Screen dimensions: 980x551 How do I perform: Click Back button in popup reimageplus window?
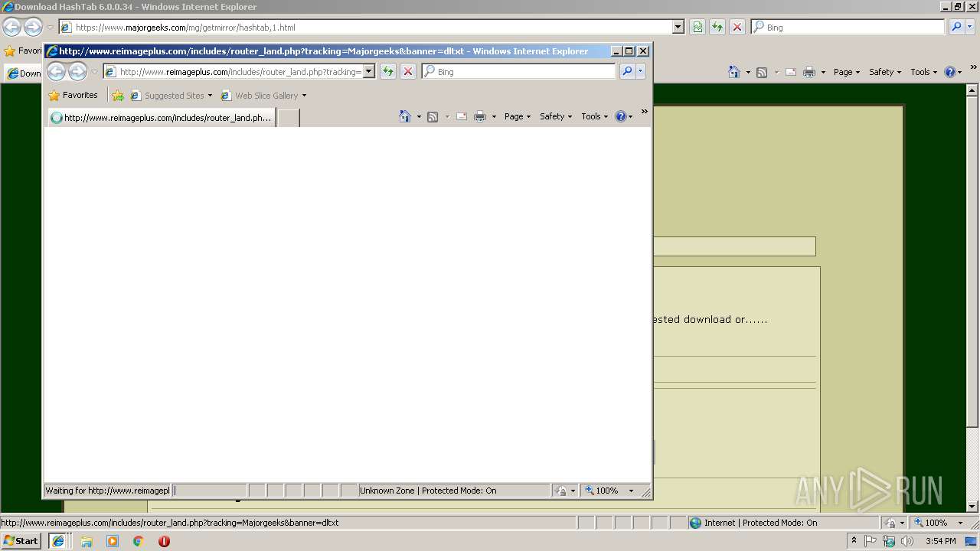57,72
